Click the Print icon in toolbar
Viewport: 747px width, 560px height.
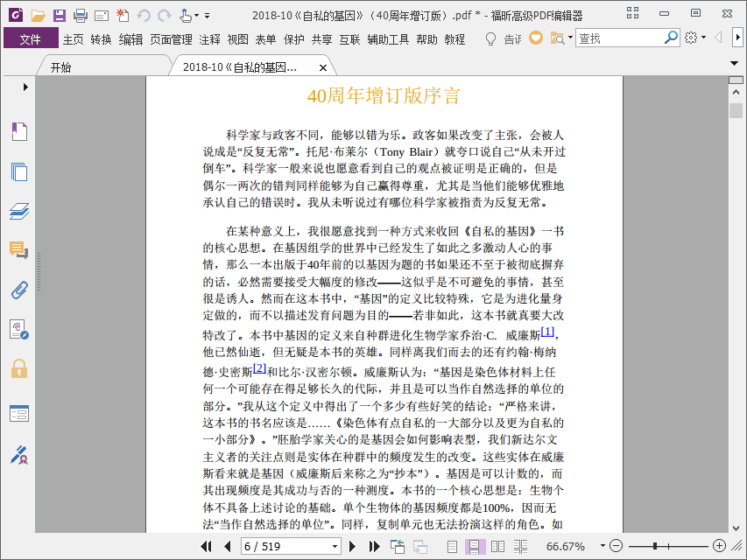pyautogui.click(x=80, y=16)
